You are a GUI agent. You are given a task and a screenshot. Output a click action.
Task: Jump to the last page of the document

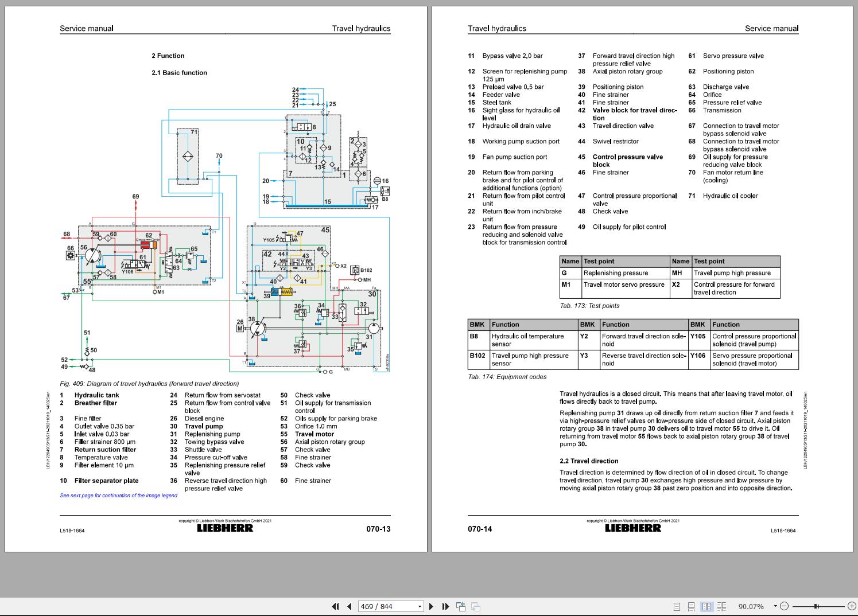(445, 606)
